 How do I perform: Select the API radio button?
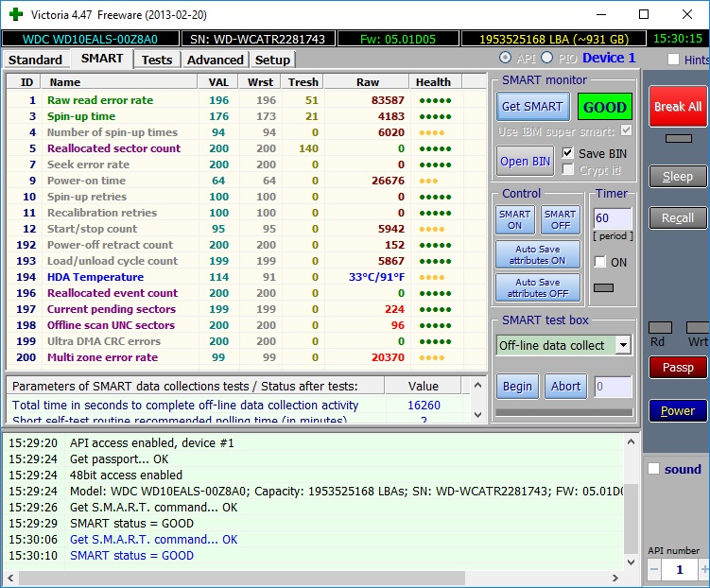[506, 58]
